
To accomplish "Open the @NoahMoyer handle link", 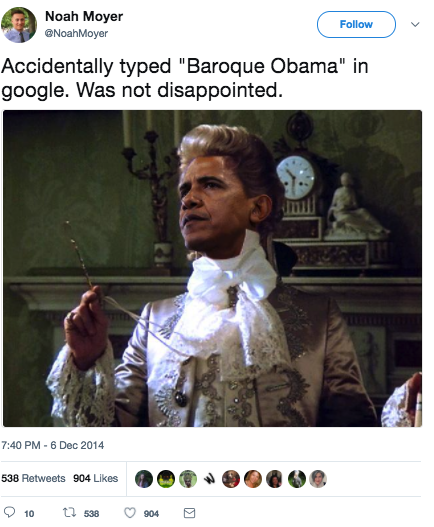I will pyautogui.click(x=76, y=33).
